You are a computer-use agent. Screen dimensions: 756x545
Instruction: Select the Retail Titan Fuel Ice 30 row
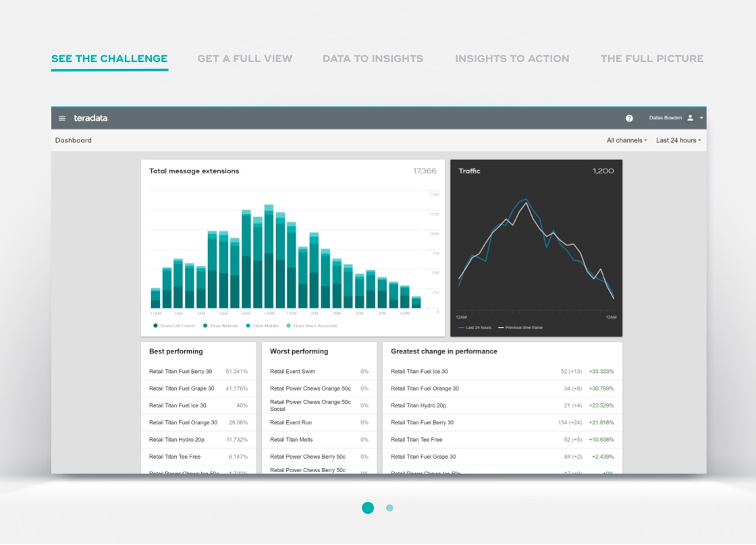coord(198,405)
